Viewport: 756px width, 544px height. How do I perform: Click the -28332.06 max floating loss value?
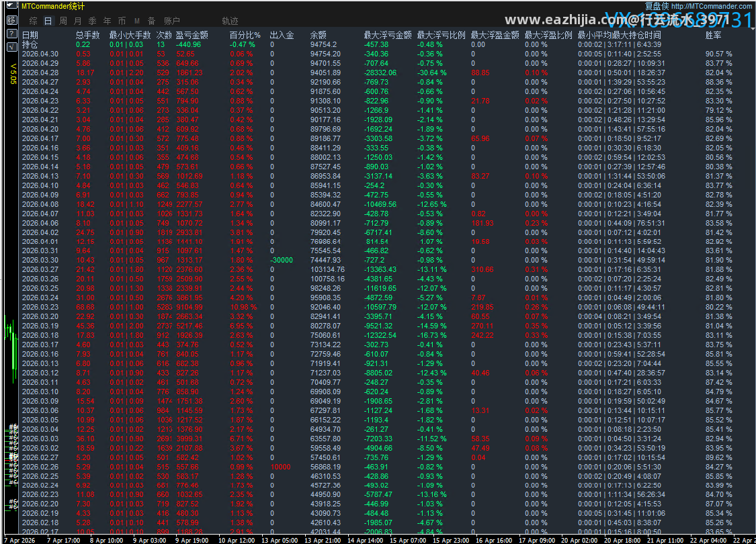click(x=380, y=73)
